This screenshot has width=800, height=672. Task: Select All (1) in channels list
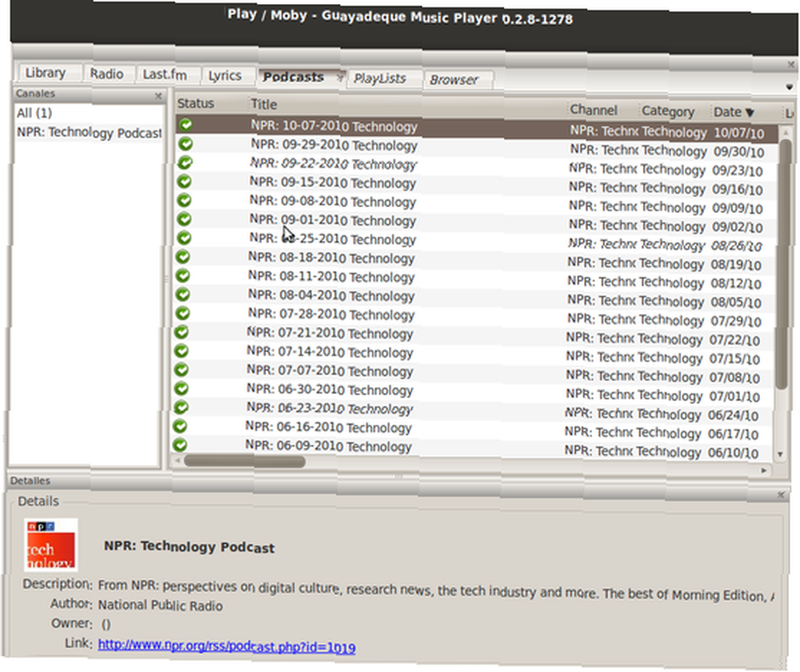point(34,113)
